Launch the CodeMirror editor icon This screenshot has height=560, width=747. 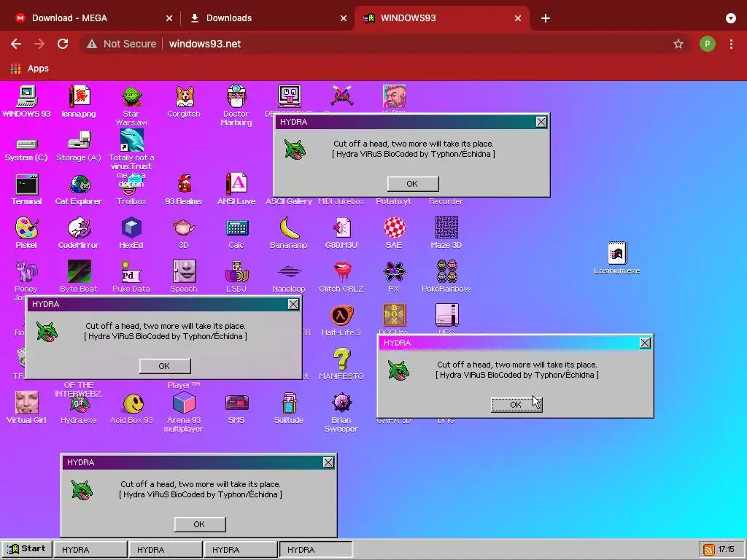click(x=79, y=233)
